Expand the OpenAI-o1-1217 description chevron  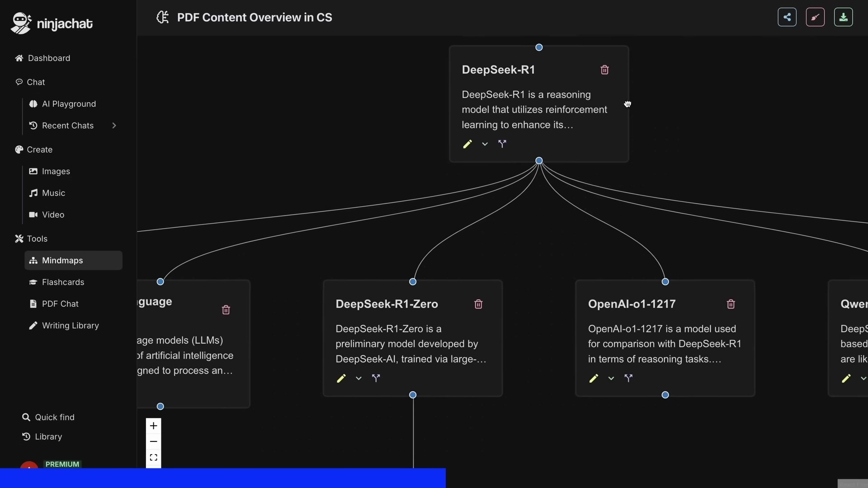tap(611, 378)
